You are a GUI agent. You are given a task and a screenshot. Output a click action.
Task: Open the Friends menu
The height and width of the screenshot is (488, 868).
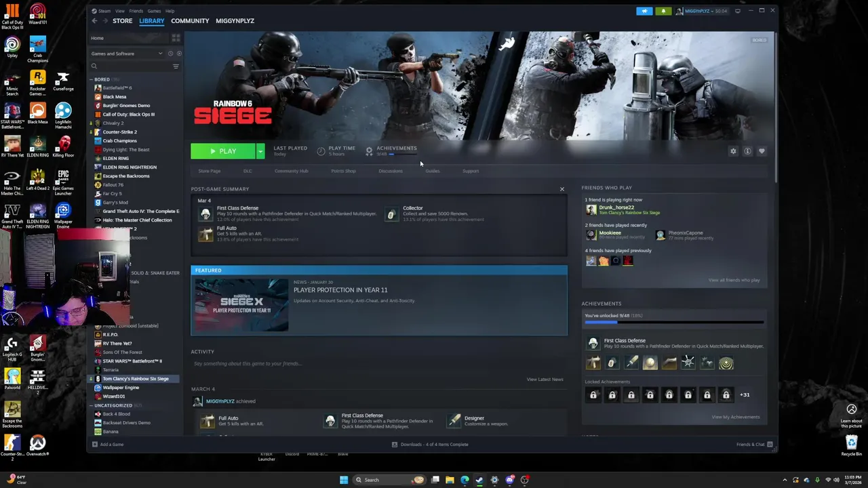[x=136, y=11]
